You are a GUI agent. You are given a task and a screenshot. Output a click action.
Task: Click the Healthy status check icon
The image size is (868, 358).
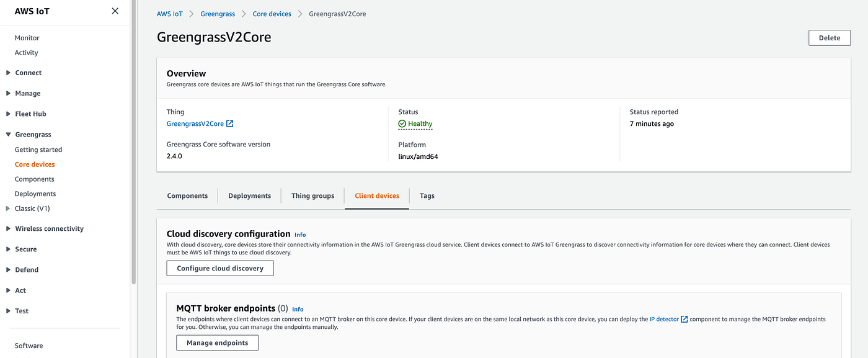click(x=402, y=124)
